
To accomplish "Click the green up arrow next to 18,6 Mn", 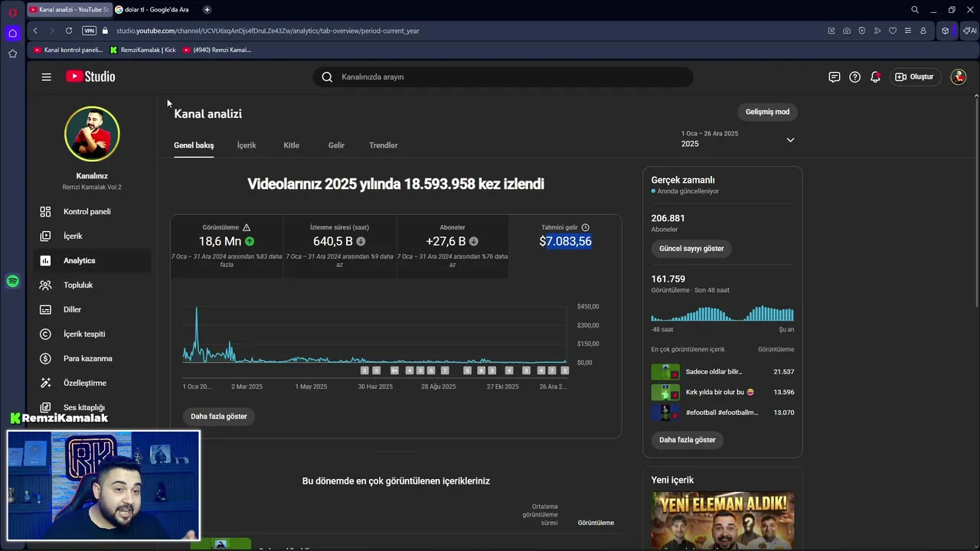I will click(250, 241).
